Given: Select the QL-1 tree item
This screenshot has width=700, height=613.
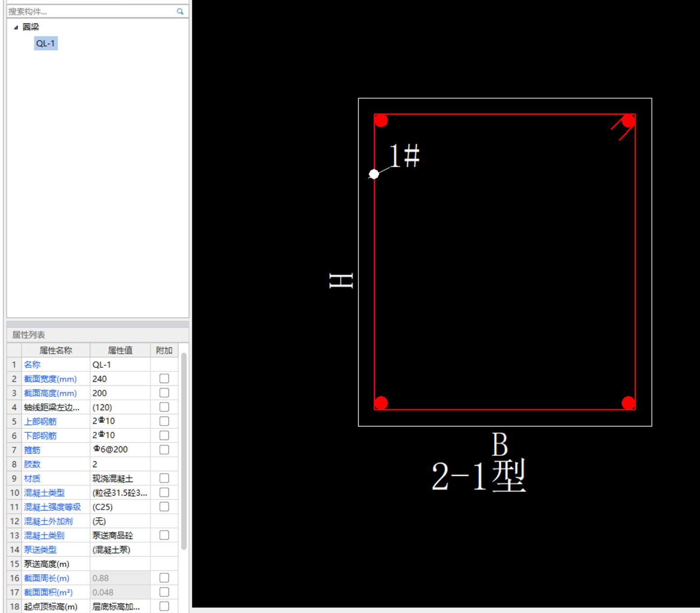Looking at the screenshot, I should [x=46, y=43].
